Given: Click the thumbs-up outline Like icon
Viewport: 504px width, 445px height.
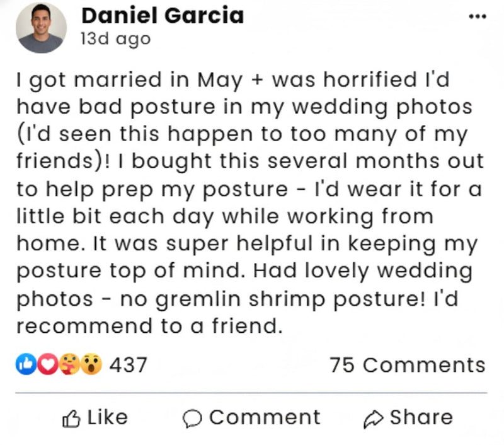Looking at the screenshot, I should pyautogui.click(x=71, y=419).
